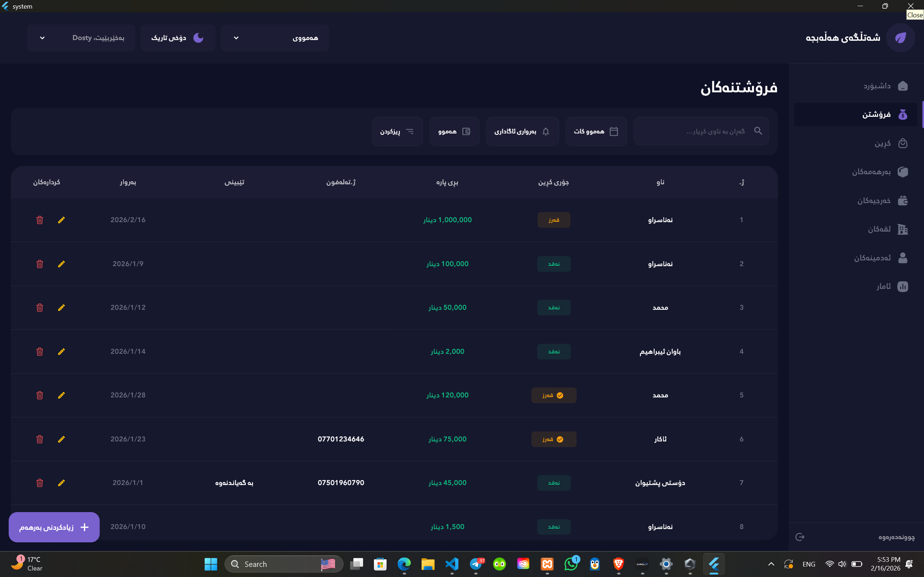Click the purple 'زیادکردنی بەرهەم' add button
The image size is (924, 577).
pyautogui.click(x=54, y=527)
